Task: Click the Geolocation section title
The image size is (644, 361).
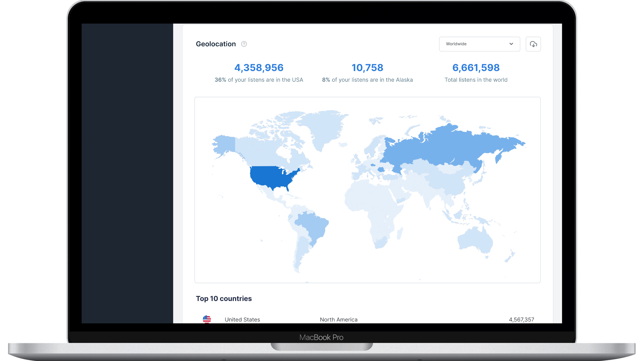Action: (x=216, y=44)
